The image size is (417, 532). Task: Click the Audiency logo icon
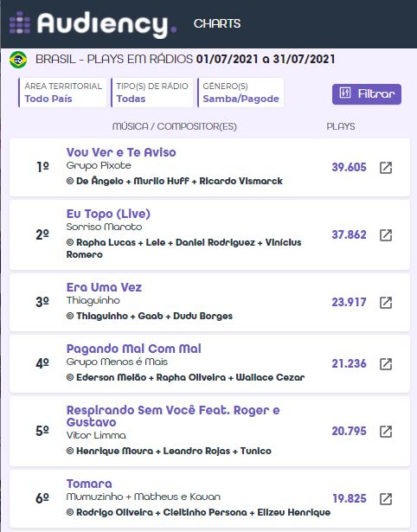[20, 22]
